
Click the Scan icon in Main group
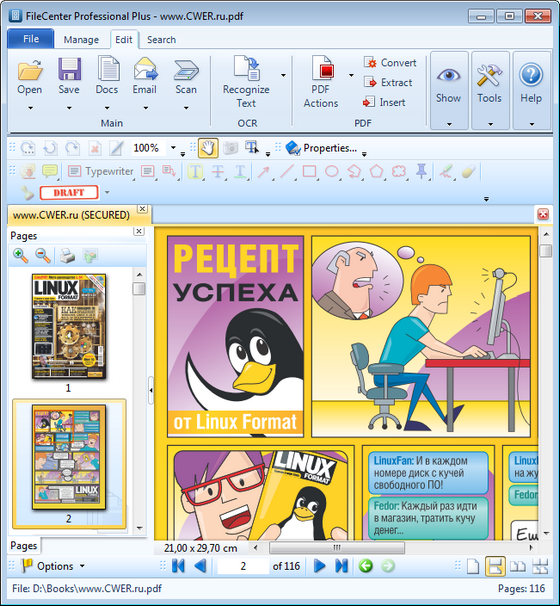pos(186,70)
